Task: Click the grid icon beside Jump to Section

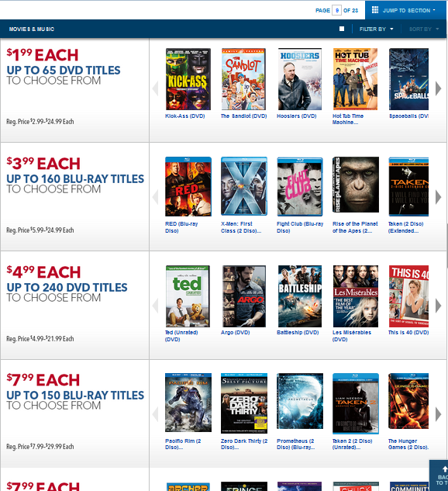Action: point(375,10)
